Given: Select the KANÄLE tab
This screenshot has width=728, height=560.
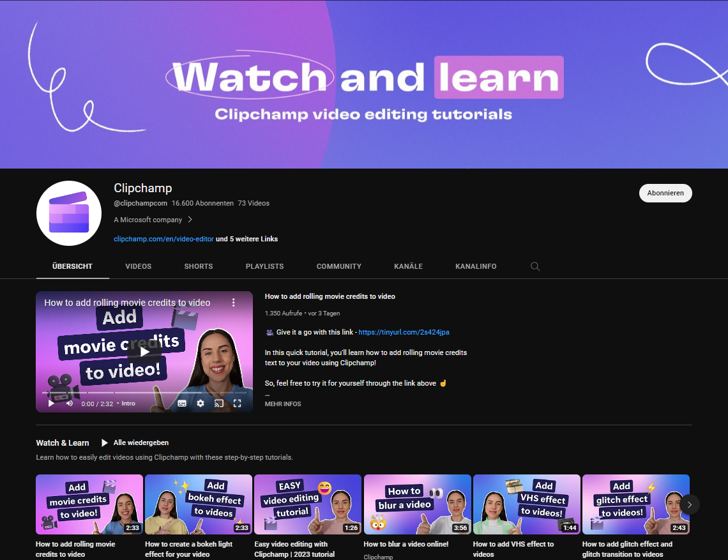Looking at the screenshot, I should coord(408,266).
